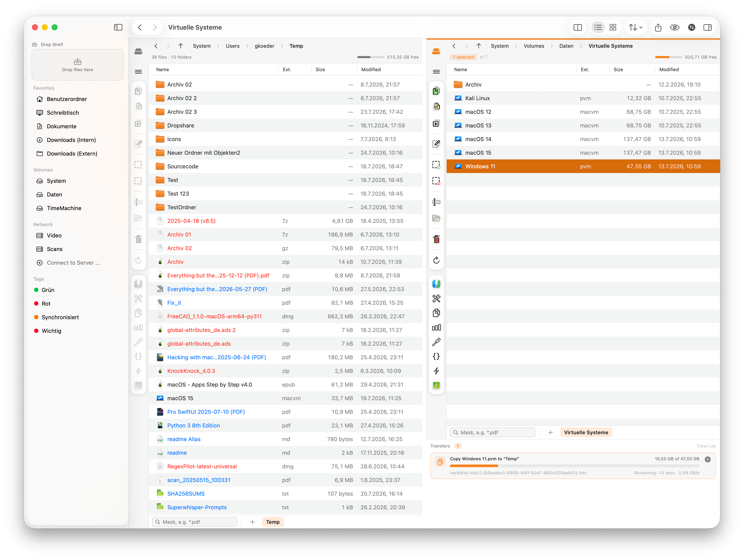
Task: Click the curly braces icon in the right pane
Action: (x=436, y=357)
